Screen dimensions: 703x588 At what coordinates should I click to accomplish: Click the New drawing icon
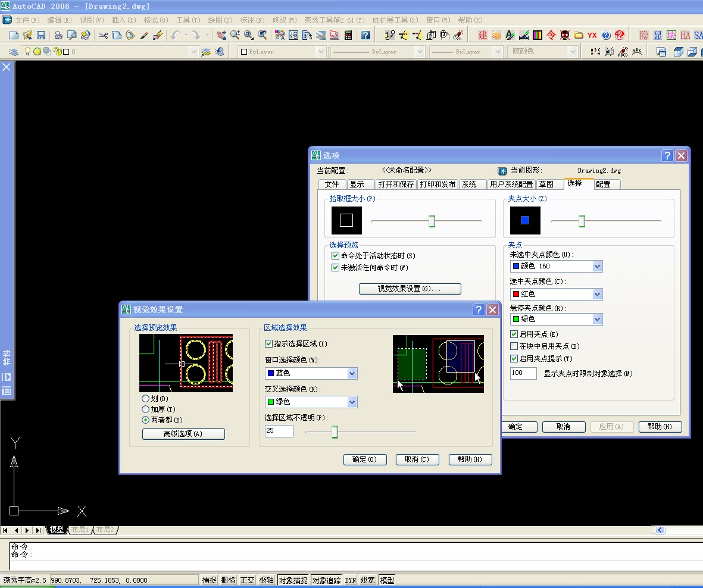(x=14, y=35)
